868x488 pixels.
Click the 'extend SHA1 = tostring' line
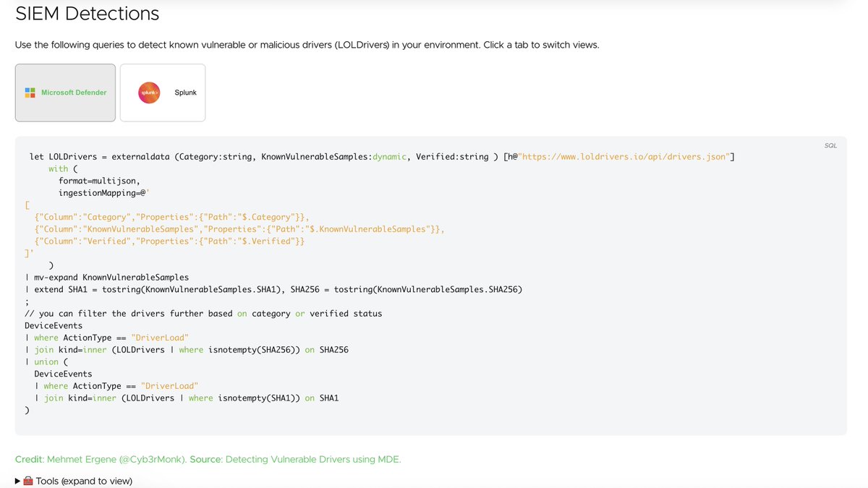[x=273, y=290]
